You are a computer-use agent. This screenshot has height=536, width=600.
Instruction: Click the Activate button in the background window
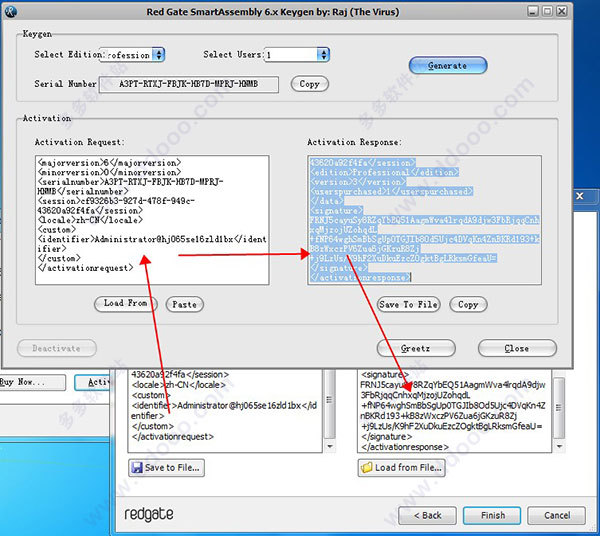click(x=93, y=382)
